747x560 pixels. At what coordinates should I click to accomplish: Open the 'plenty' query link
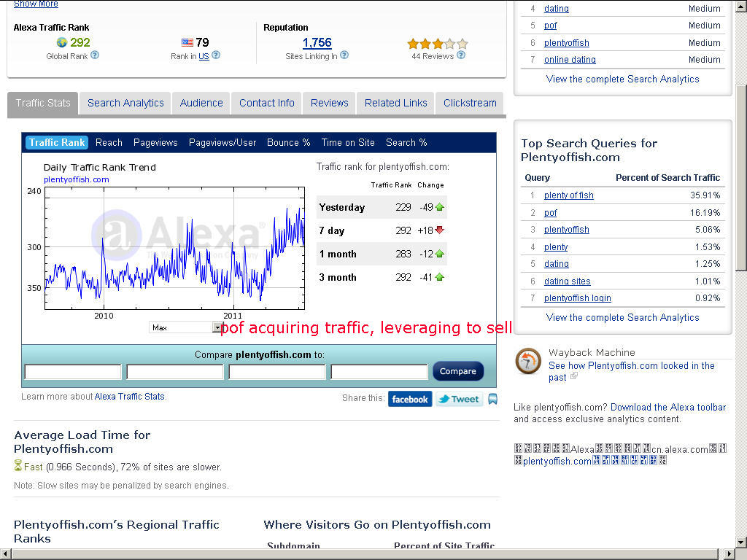pos(556,247)
